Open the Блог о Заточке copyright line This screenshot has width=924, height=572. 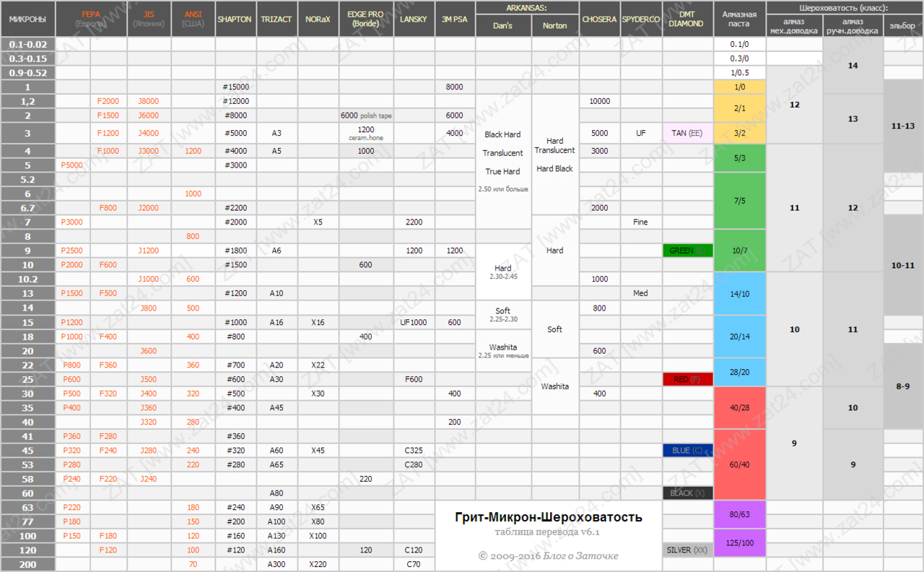point(548,556)
